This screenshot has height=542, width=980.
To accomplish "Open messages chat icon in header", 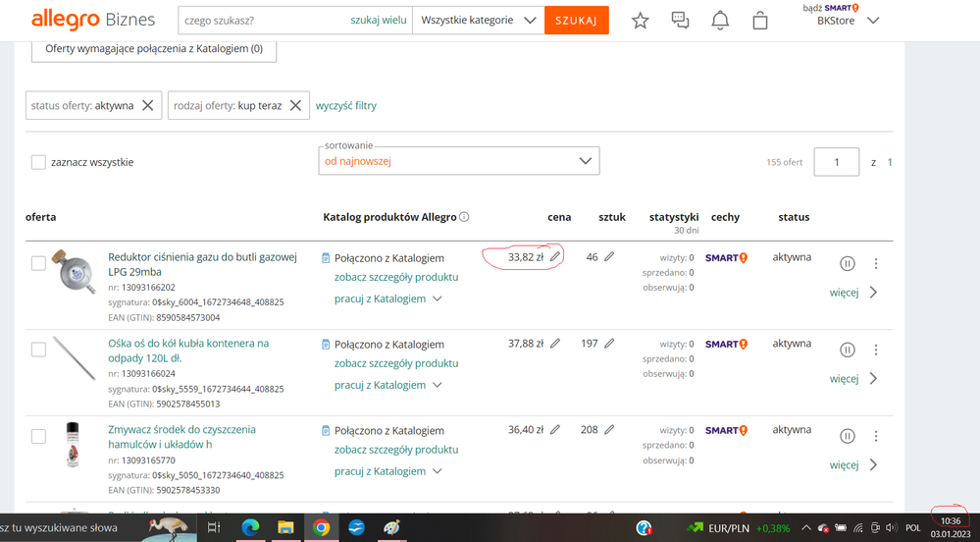I will tap(680, 21).
